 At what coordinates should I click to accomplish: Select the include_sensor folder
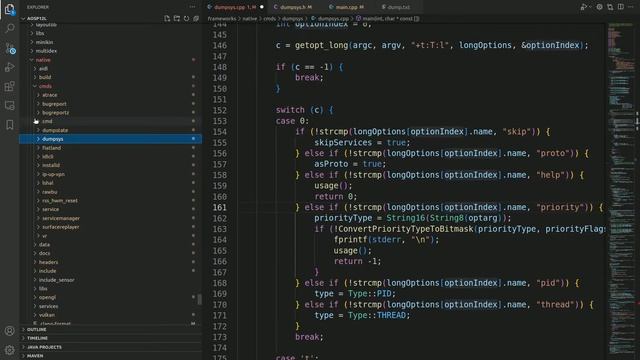(110, 280)
